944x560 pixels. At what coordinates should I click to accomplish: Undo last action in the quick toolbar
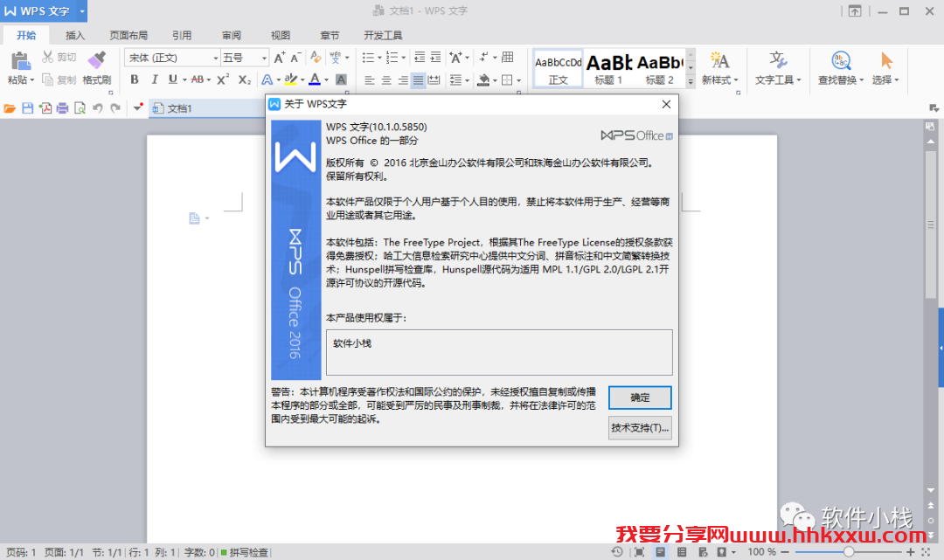point(98,108)
